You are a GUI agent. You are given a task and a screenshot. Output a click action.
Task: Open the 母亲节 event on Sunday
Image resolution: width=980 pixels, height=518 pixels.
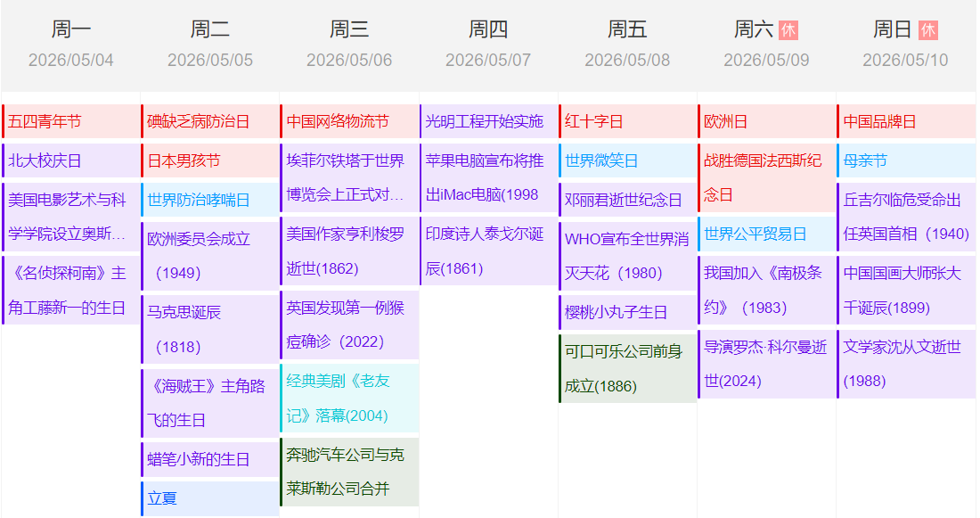(x=906, y=160)
